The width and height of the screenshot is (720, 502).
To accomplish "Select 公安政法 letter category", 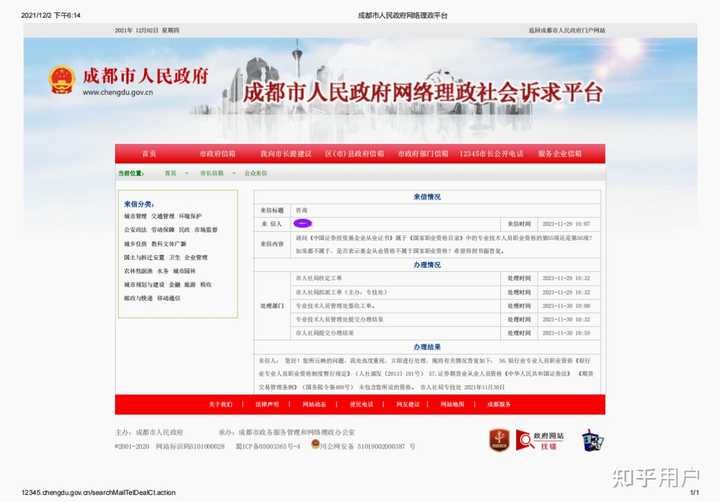I will click(135, 230).
